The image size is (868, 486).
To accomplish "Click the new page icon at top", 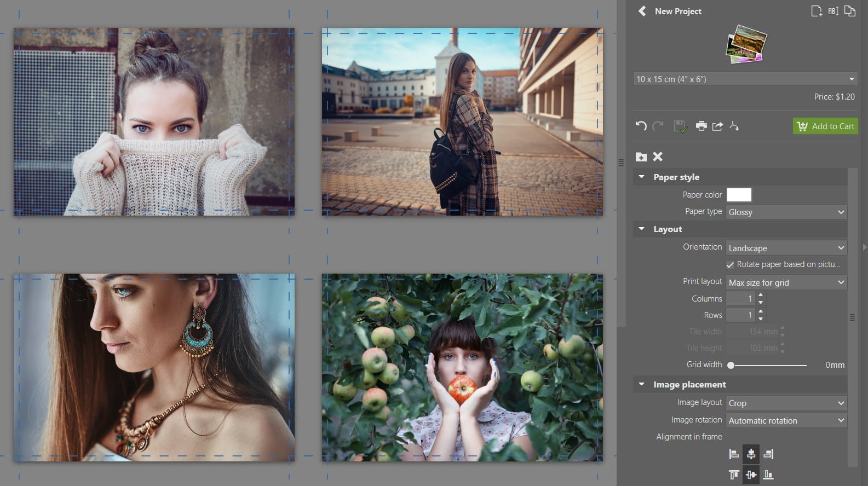I will 816,11.
